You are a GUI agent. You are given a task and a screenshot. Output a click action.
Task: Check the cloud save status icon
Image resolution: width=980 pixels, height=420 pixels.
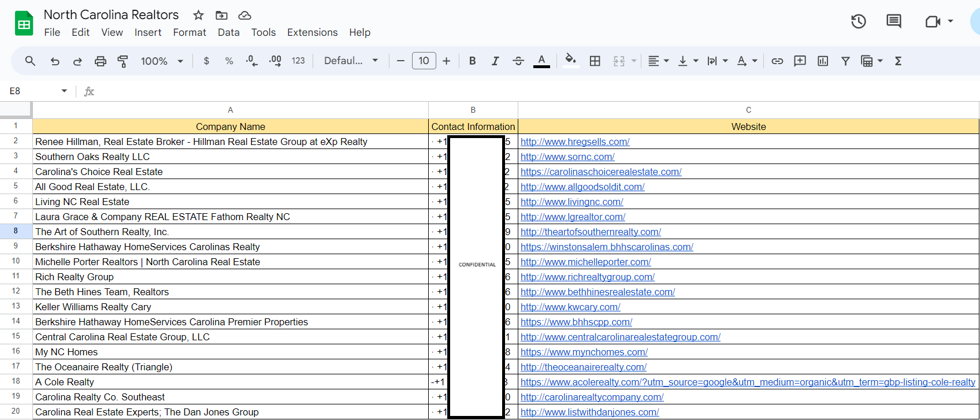click(245, 15)
